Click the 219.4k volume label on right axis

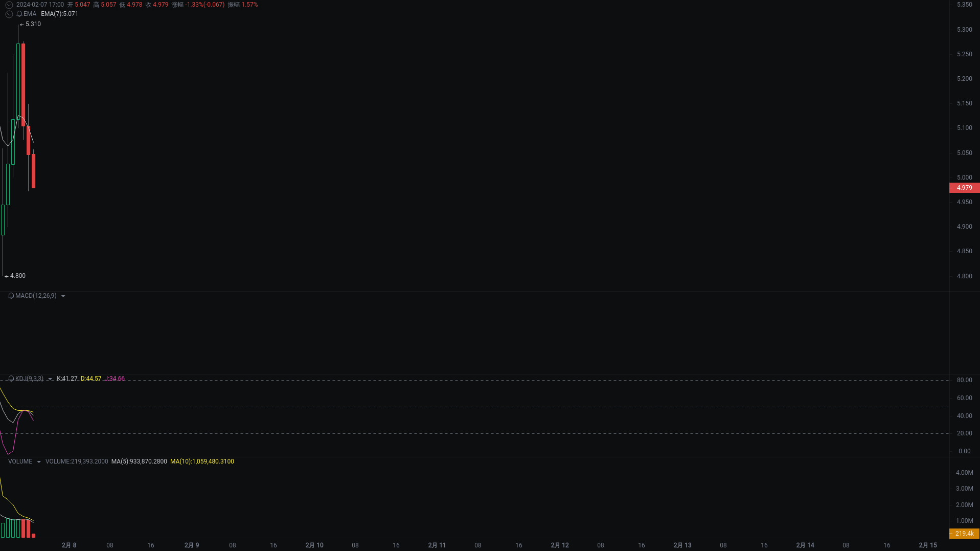click(965, 533)
